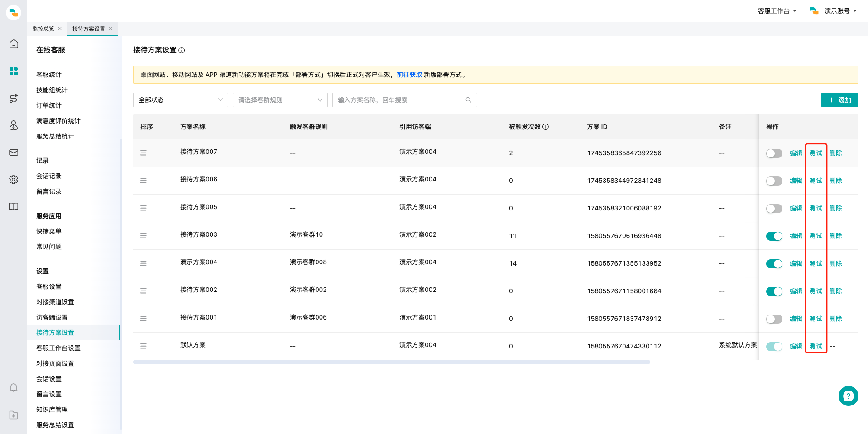
Task: Switch to the 监控总览 tab
Action: click(43, 29)
